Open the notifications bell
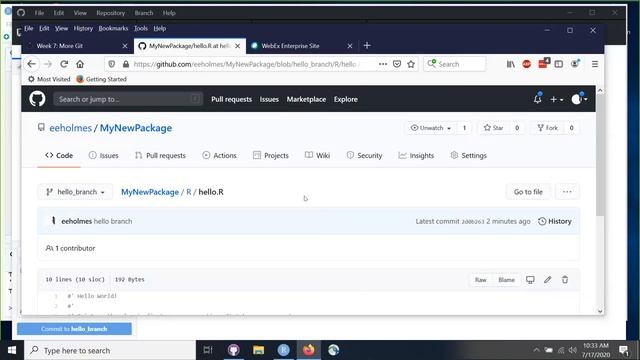 [538, 99]
